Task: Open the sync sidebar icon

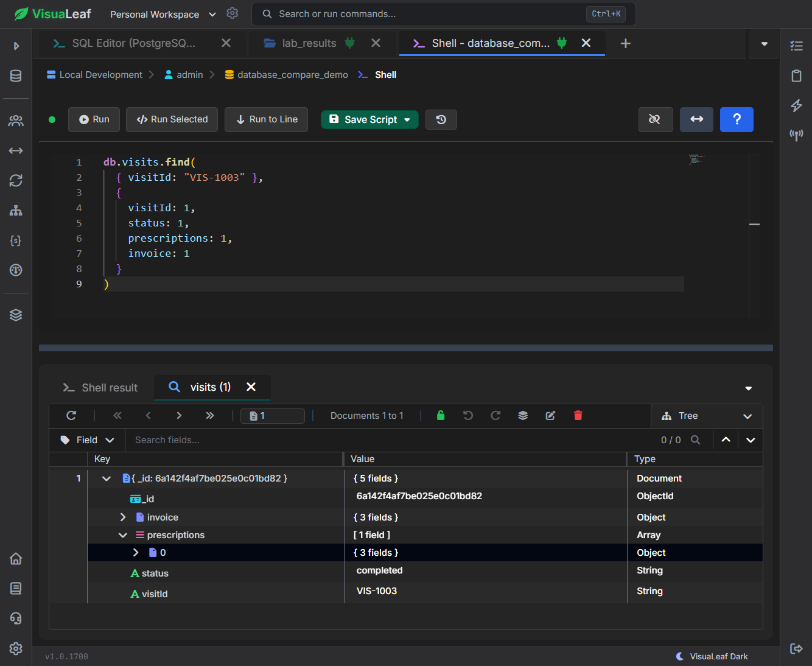Action: [x=16, y=180]
